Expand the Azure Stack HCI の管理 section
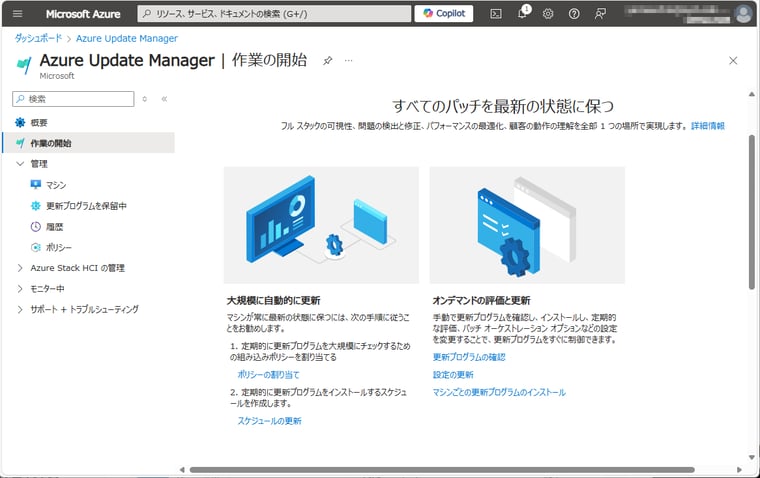Viewport: 760px width, 478px height. coord(20,268)
